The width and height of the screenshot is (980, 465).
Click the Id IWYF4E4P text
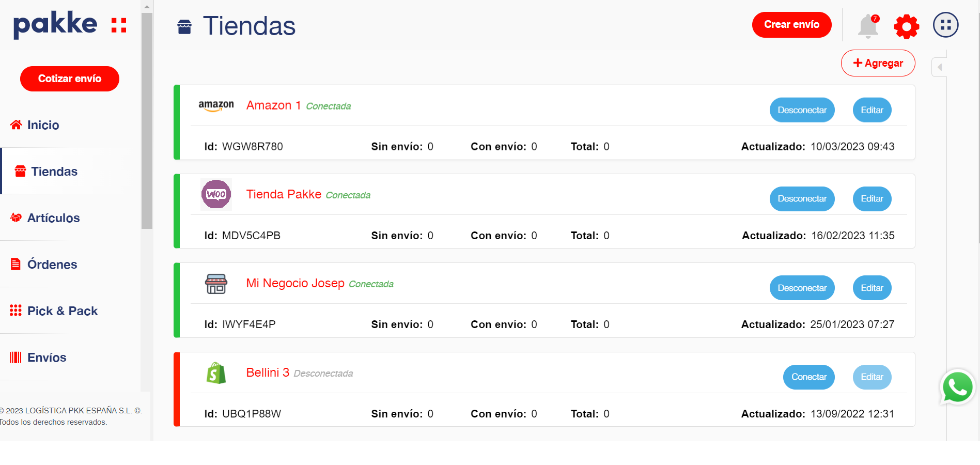click(x=240, y=324)
